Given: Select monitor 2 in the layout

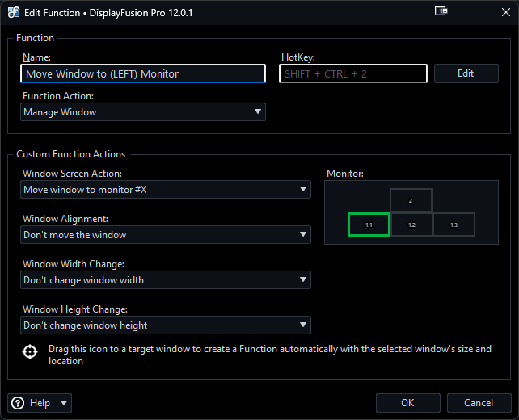Looking at the screenshot, I should click(411, 200).
